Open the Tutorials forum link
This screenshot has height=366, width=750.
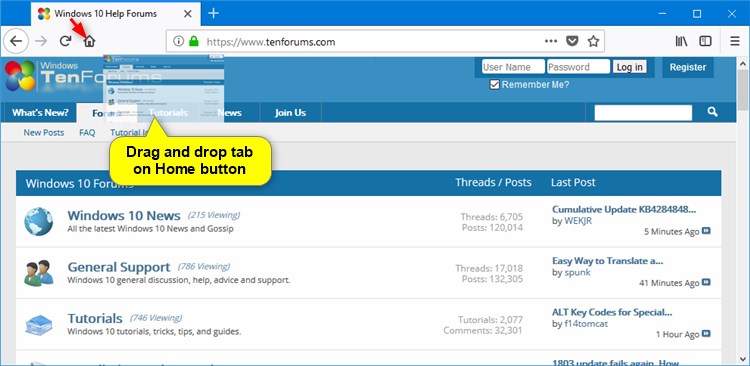(95, 318)
